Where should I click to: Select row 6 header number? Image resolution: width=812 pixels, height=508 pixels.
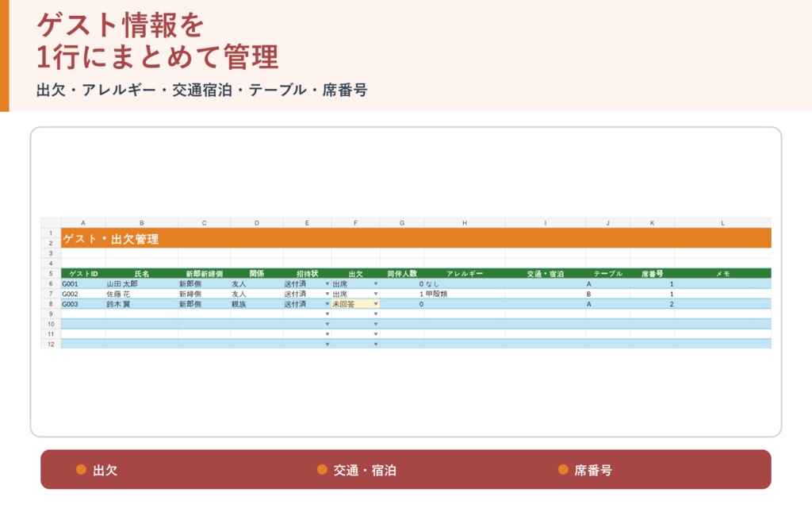[51, 284]
